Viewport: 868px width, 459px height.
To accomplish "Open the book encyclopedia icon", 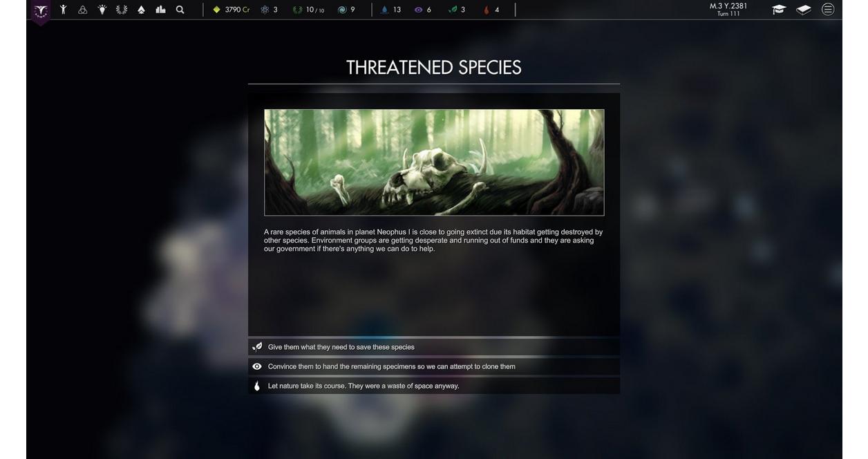I will pos(804,9).
